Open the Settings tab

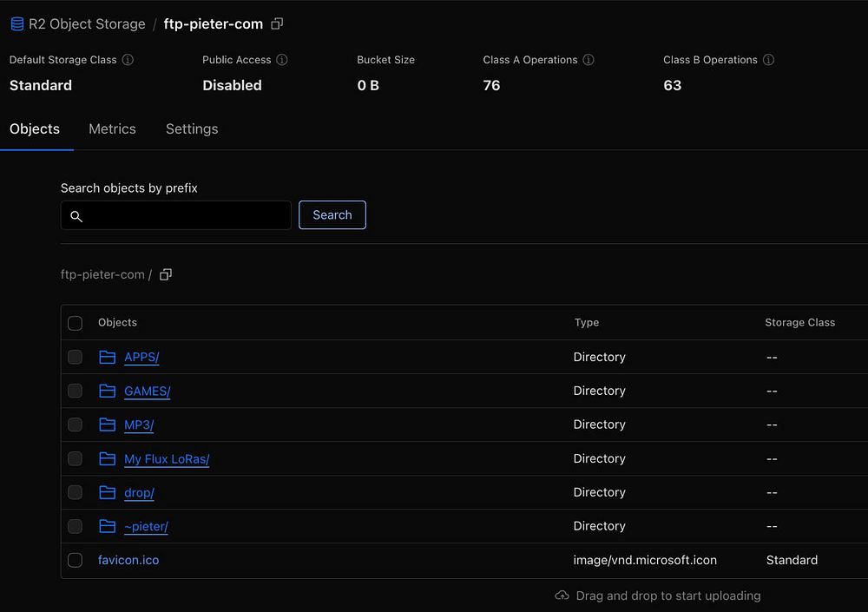(x=192, y=128)
